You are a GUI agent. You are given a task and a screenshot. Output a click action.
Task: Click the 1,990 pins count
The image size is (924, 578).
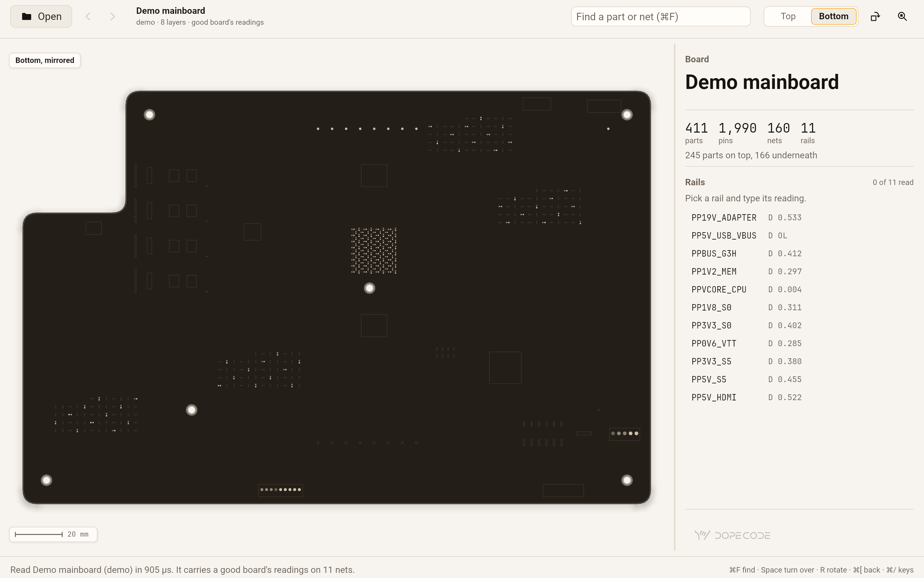pos(737,132)
